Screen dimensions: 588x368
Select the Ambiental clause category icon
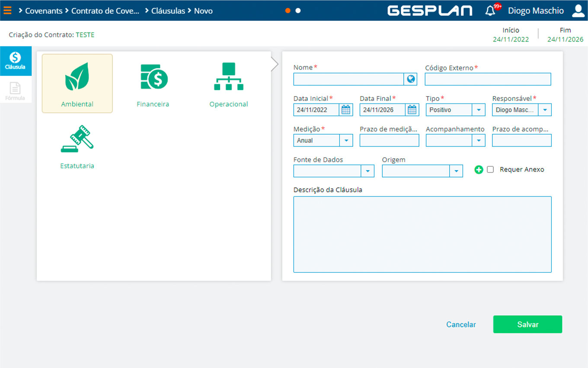pos(77,77)
